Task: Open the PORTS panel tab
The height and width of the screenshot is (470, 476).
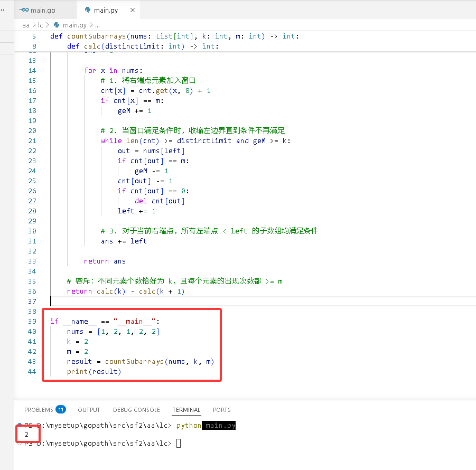Action: pos(221,410)
